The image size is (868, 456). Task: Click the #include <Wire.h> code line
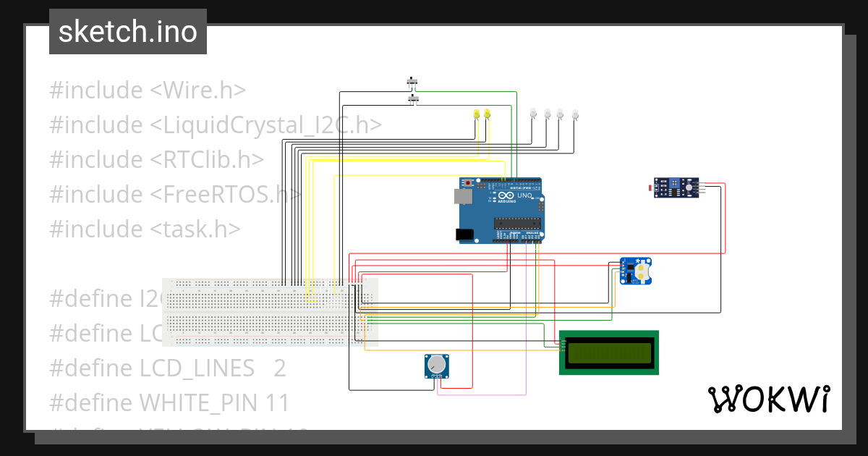coord(146,90)
